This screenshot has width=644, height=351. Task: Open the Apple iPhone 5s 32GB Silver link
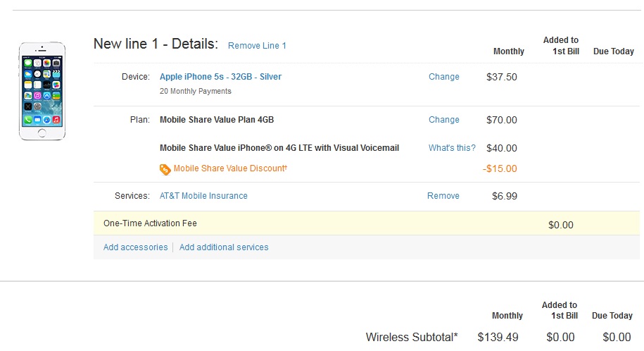pos(220,77)
